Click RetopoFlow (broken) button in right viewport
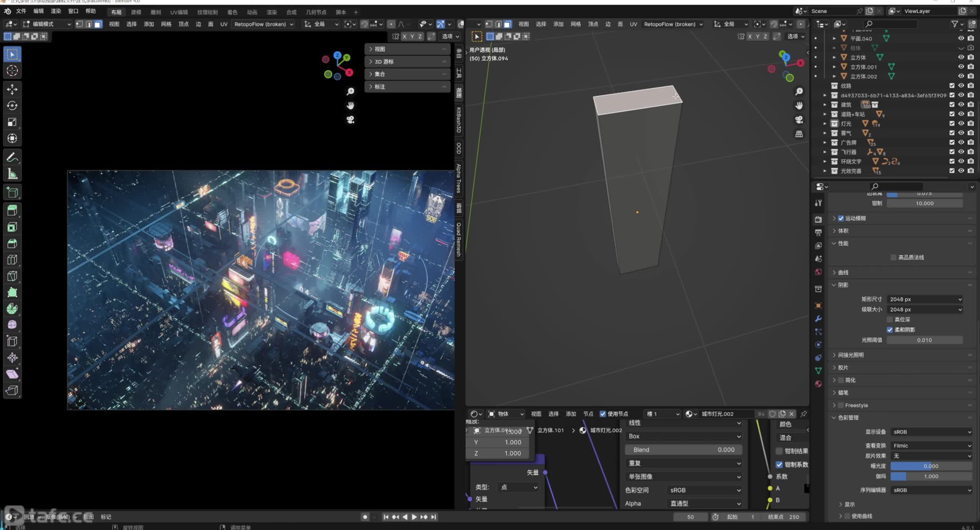This screenshot has height=530, width=980. click(x=673, y=24)
